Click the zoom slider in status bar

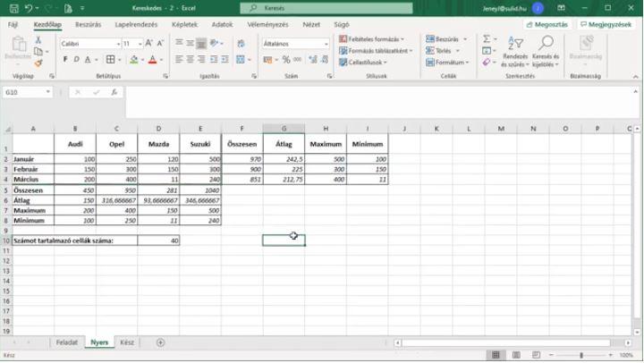point(582,355)
